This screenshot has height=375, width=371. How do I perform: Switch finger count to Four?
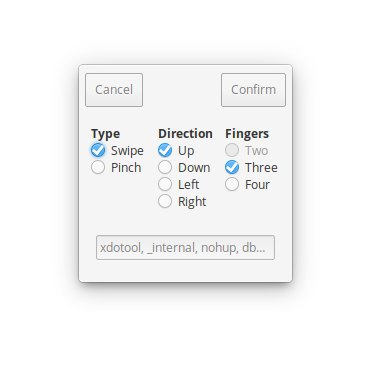coord(232,184)
